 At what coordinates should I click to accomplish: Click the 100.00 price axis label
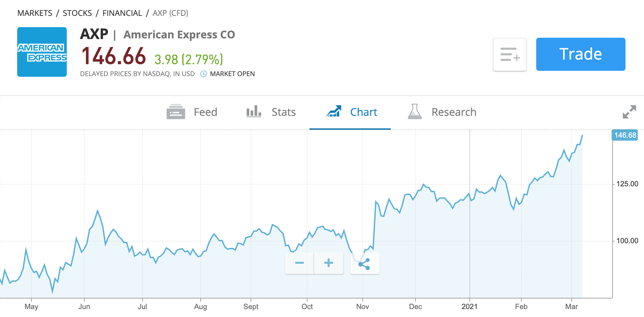(x=627, y=241)
